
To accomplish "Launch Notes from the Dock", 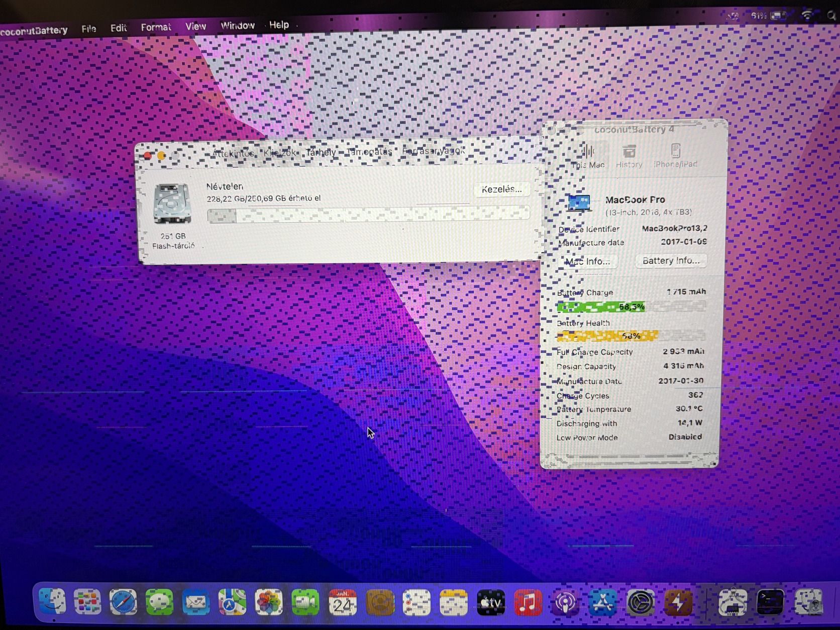I will [454, 602].
